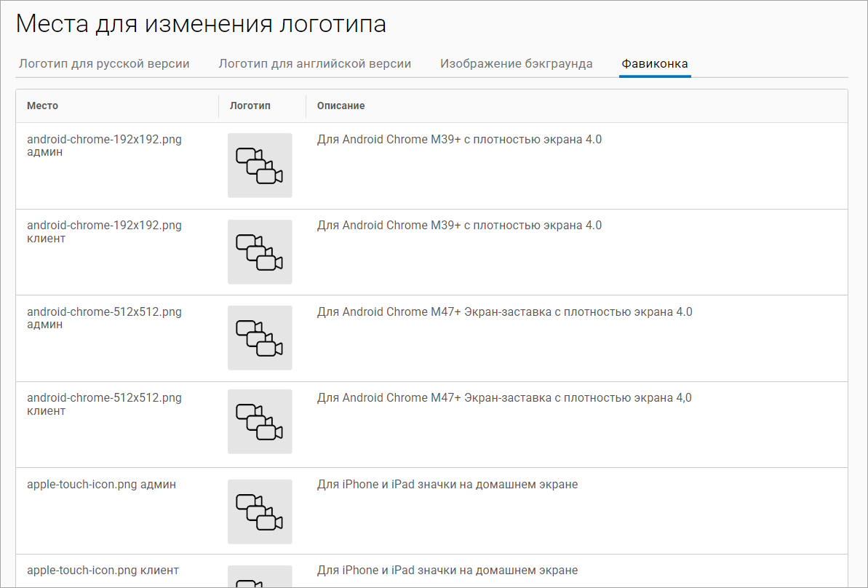Click the 'Место' column header
Viewport: 868px width, 588px height.
pos(42,106)
